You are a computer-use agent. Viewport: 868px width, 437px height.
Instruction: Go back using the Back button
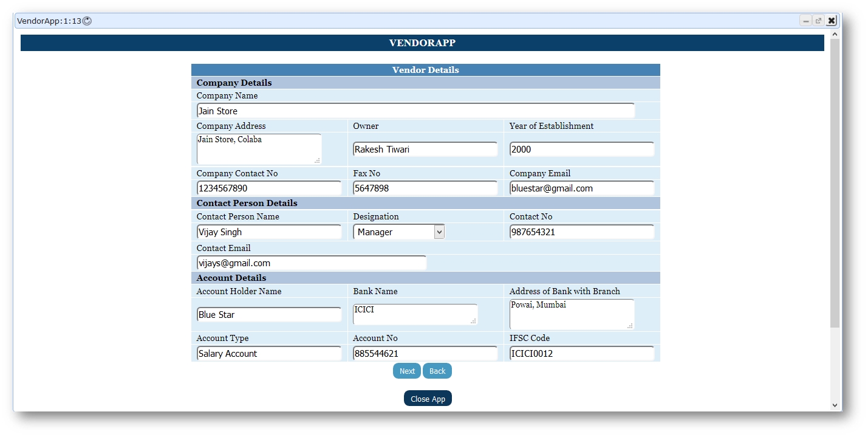437,371
